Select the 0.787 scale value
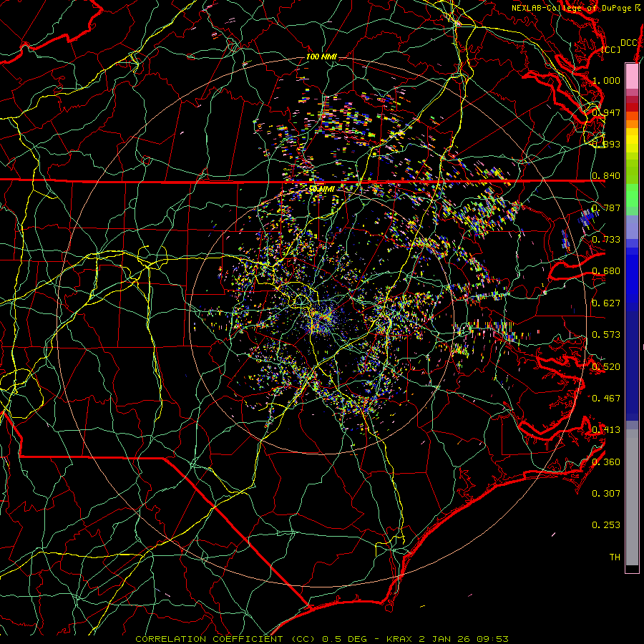The width and height of the screenshot is (644, 644). pos(606,208)
